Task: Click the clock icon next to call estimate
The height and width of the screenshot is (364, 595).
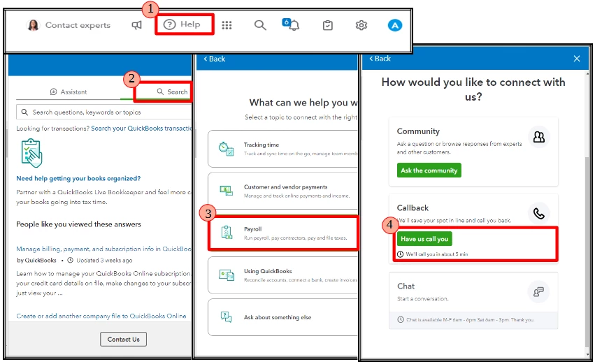Action: tap(401, 254)
